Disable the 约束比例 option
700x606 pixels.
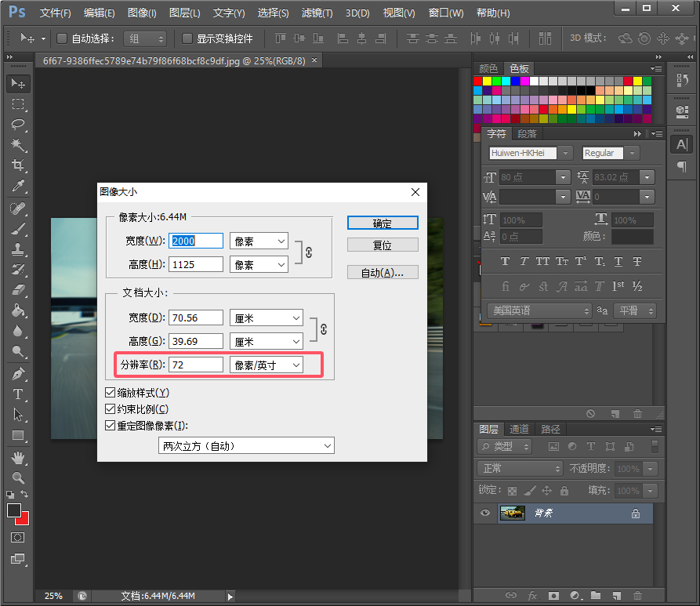[111, 408]
